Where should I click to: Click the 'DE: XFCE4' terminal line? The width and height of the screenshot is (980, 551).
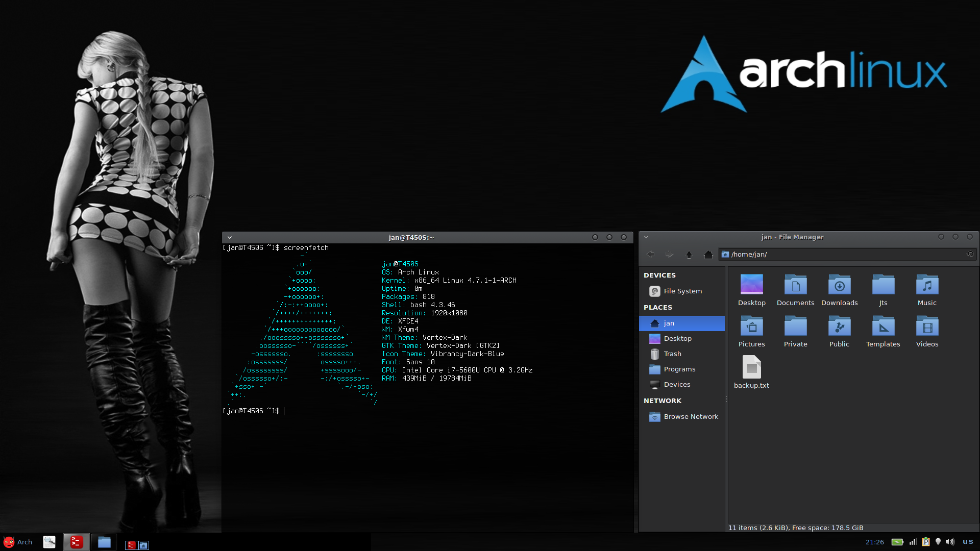click(400, 321)
